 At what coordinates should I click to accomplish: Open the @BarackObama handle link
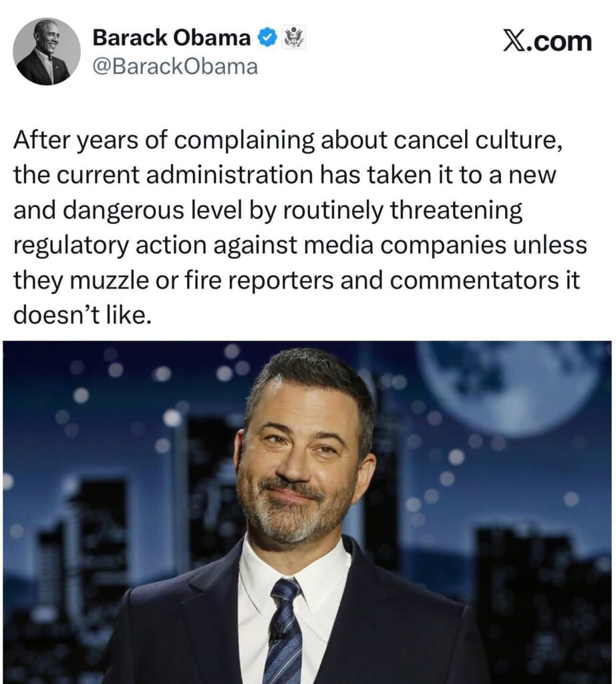click(175, 67)
